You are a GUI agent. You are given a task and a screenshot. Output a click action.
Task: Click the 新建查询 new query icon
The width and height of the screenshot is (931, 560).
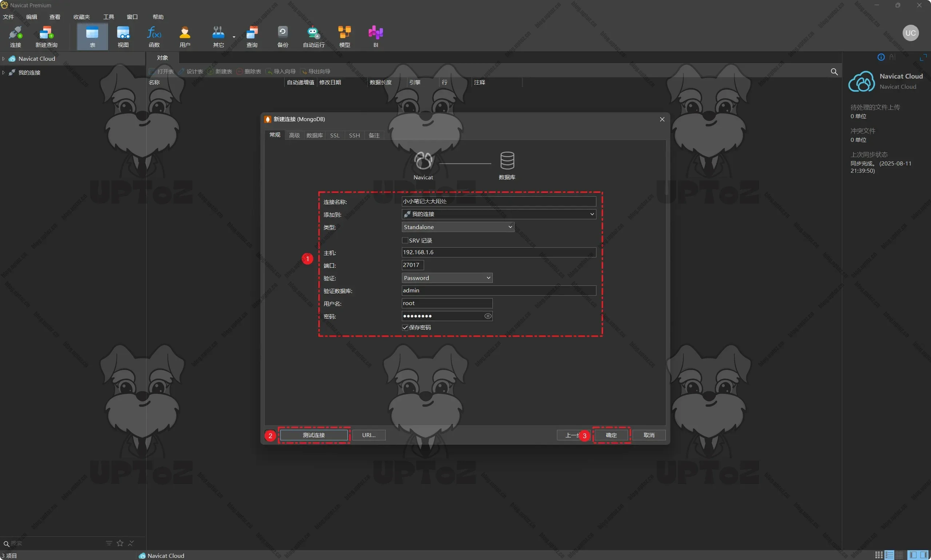point(47,37)
